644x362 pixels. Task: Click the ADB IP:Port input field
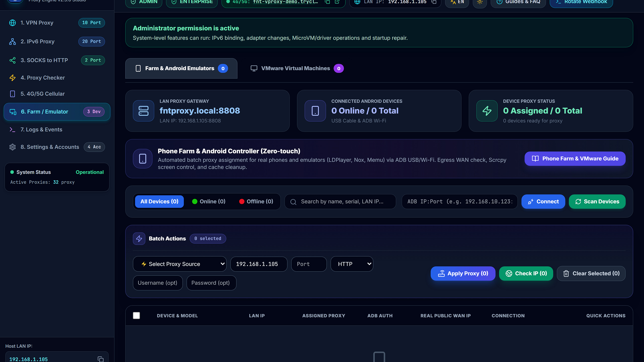[x=459, y=201]
